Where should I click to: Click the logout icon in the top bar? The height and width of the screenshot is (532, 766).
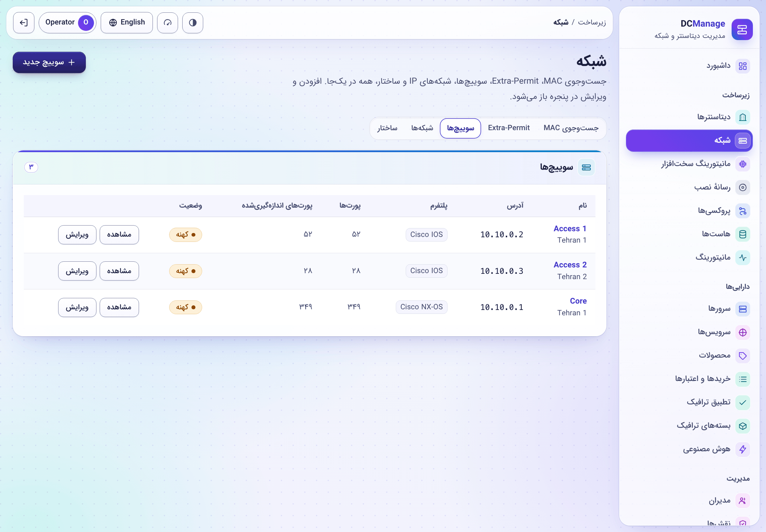(x=24, y=23)
